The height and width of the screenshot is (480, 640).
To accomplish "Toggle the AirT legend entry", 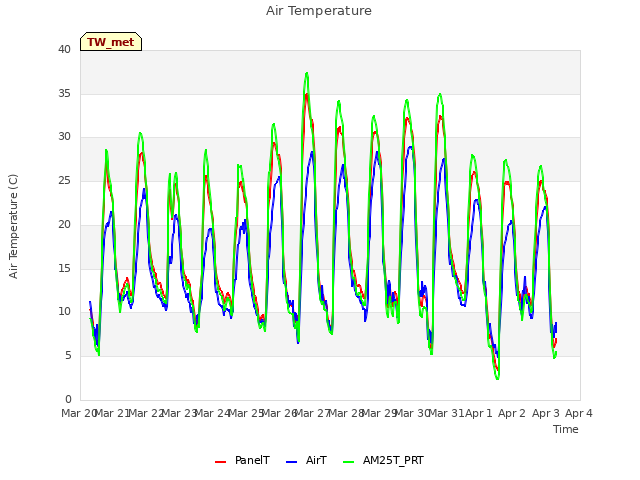I will [x=306, y=460].
